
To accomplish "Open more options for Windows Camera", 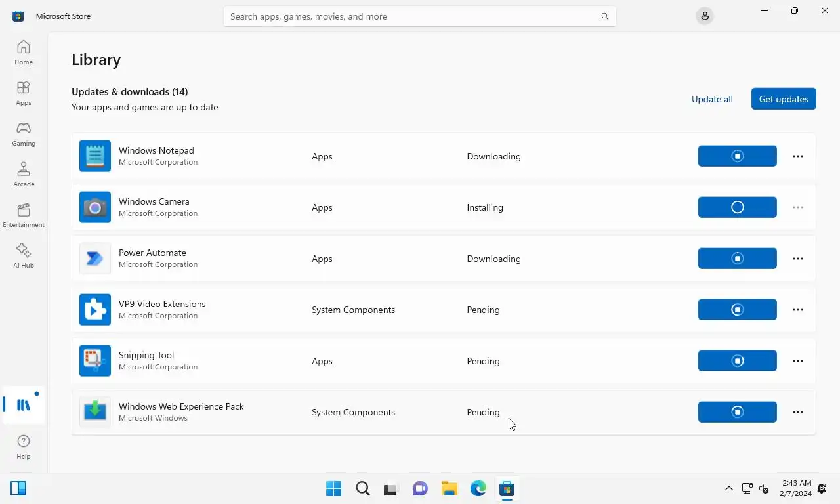I will click(x=798, y=207).
